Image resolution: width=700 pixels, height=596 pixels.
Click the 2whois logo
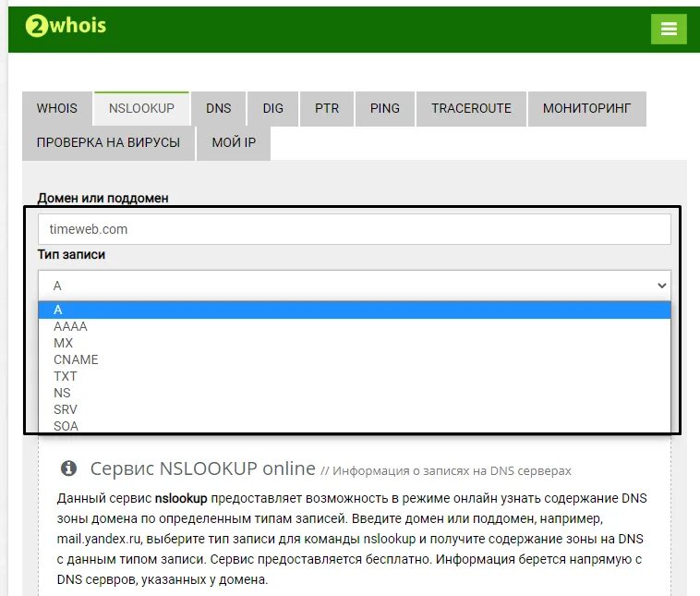[x=66, y=26]
